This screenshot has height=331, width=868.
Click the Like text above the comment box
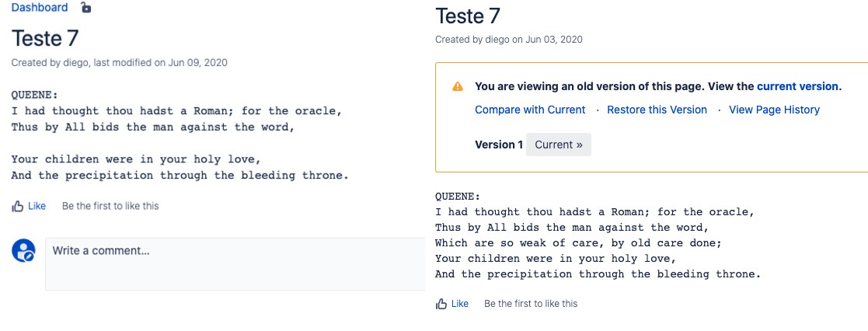click(37, 206)
